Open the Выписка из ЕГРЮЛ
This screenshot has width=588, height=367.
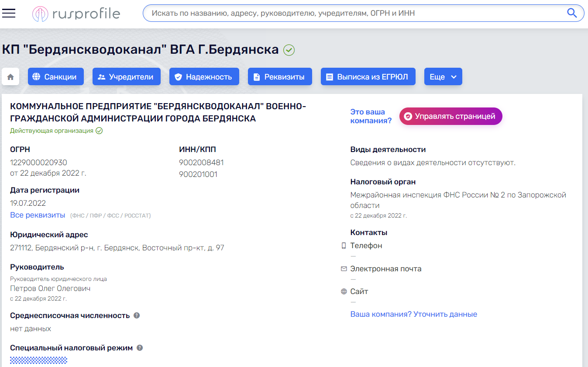pyautogui.click(x=368, y=76)
